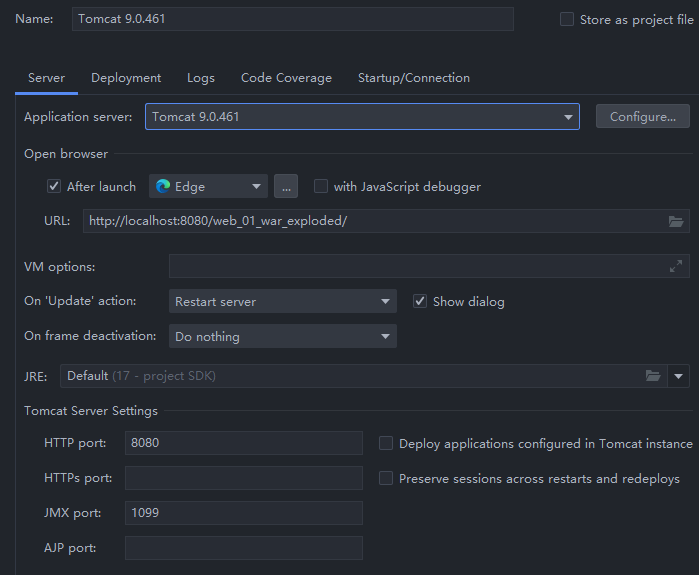The height and width of the screenshot is (575, 699).
Task: Click the URL input field
Action: coord(386,221)
